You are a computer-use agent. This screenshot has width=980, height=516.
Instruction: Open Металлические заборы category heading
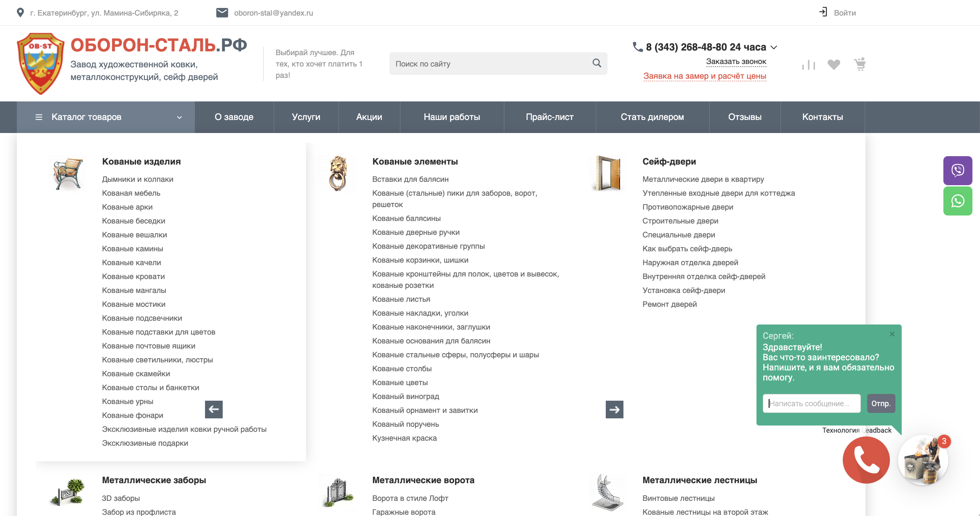pyautogui.click(x=154, y=480)
